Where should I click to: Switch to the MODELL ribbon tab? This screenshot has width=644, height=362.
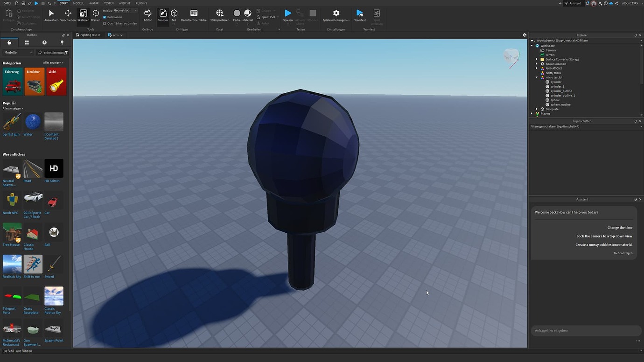click(x=78, y=3)
